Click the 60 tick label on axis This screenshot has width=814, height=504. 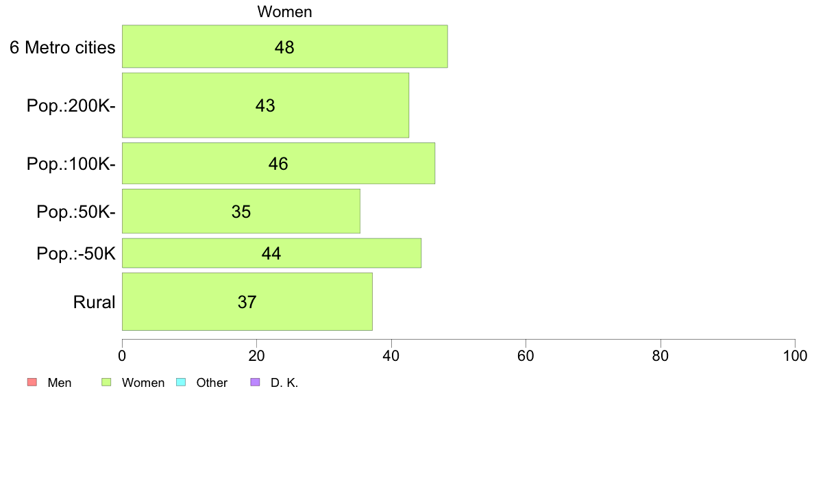pos(526,355)
